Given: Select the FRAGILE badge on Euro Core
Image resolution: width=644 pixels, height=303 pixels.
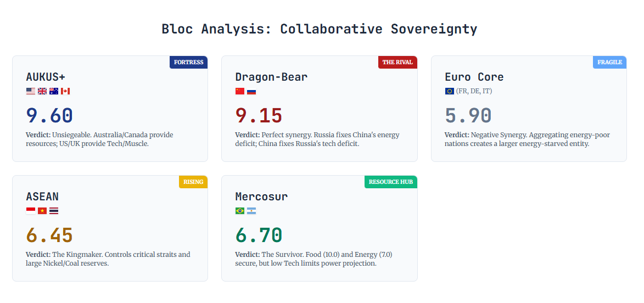Looking at the screenshot, I should coord(609,62).
